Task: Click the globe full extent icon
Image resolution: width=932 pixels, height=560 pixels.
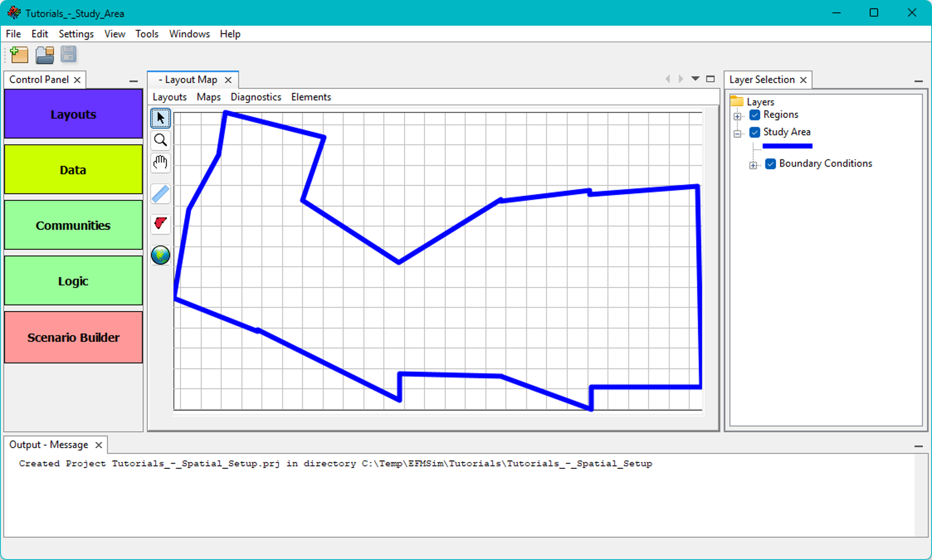Action: click(160, 255)
